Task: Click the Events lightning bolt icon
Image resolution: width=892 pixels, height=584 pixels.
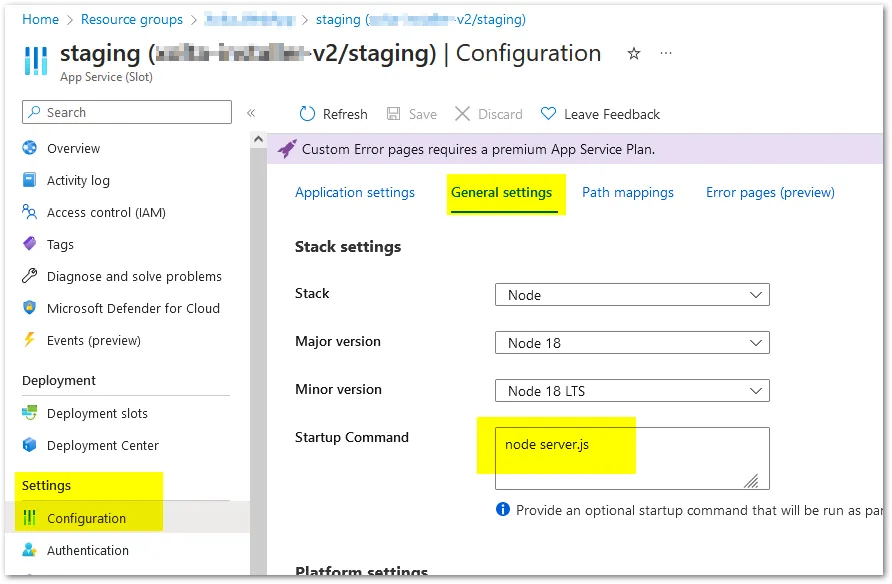Action: click(30, 339)
